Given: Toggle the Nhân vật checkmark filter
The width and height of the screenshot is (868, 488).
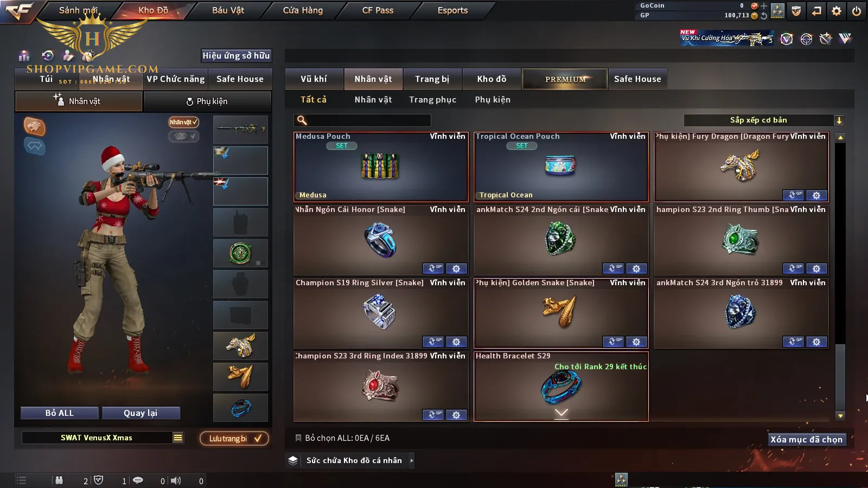Looking at the screenshot, I should (x=183, y=122).
